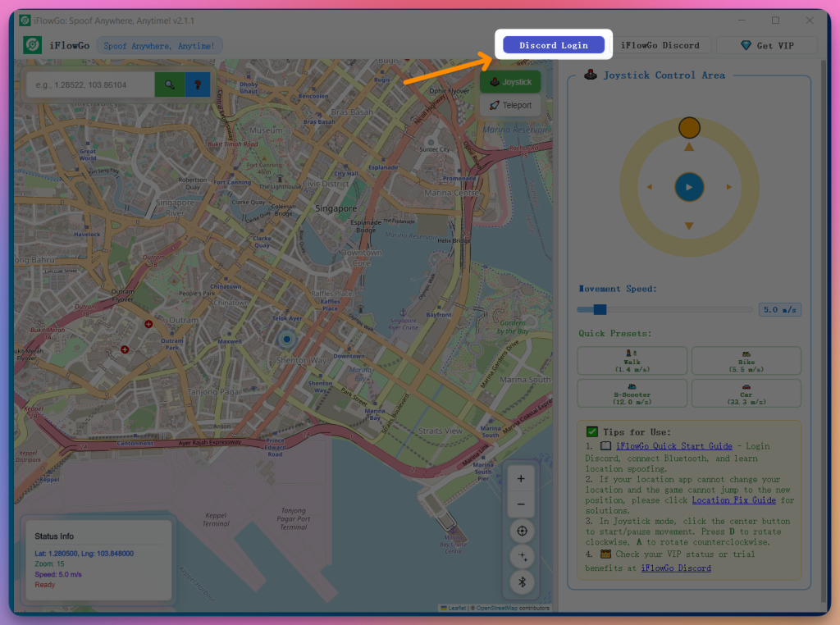Focus the coordinates search field
Image resolution: width=840 pixels, height=625 pixels.
pyautogui.click(x=90, y=84)
